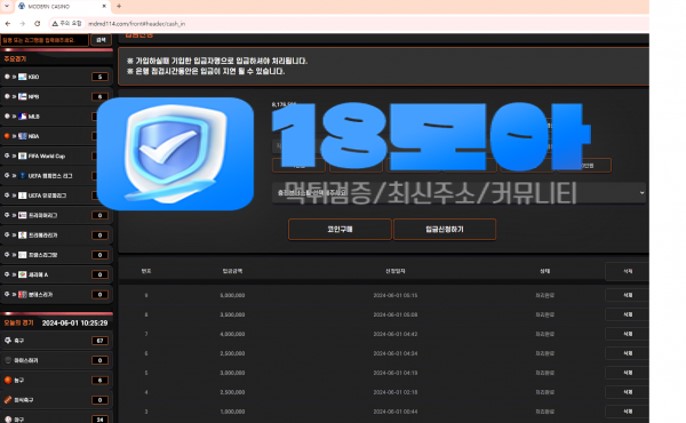Image resolution: width=686 pixels, height=423 pixels.
Task: Open the FIFA World Cup league entry
Action: (x=47, y=156)
